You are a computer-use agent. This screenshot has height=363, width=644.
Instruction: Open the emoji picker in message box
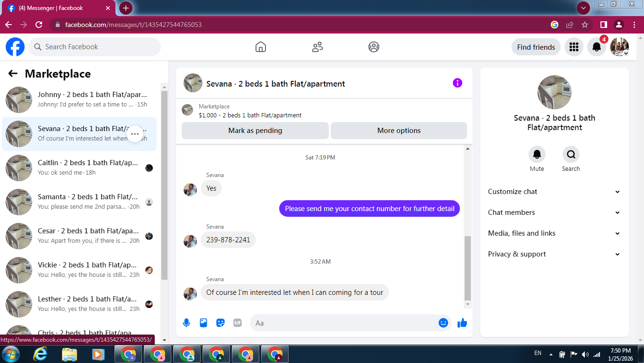443,323
